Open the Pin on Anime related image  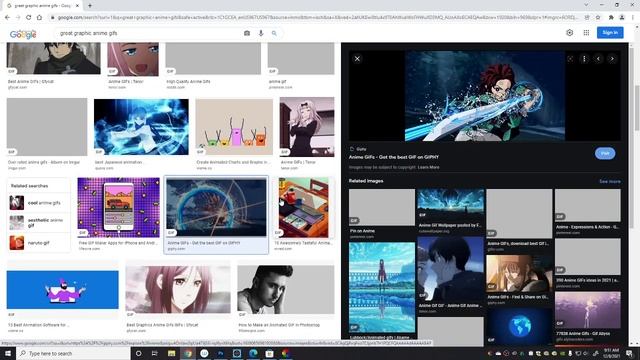click(382, 207)
